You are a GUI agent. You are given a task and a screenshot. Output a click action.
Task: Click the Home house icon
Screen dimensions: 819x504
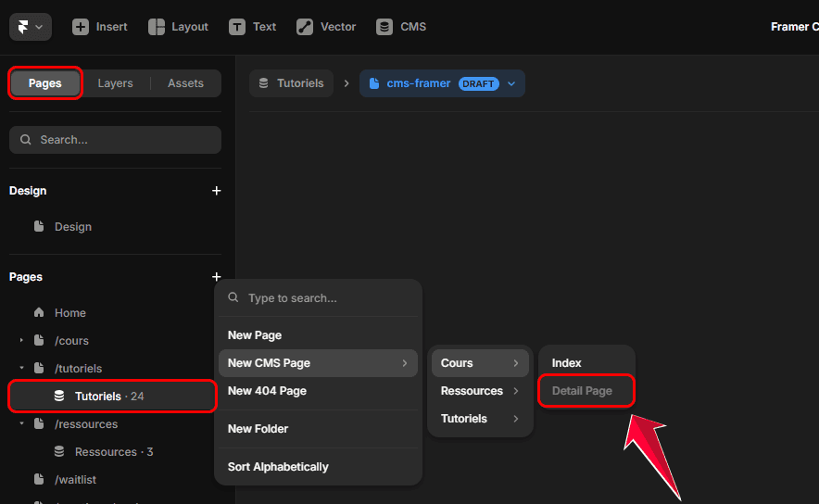click(x=39, y=312)
